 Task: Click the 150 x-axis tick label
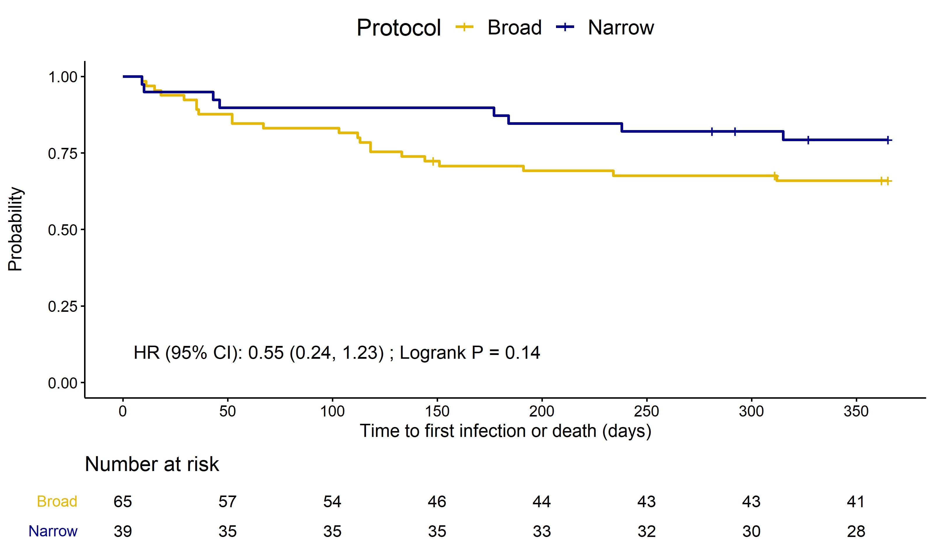pos(437,411)
